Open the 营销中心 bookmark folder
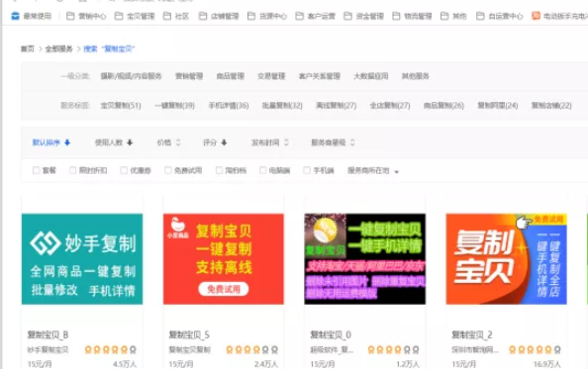Screen dimensions: 588x369 [x=86, y=16]
